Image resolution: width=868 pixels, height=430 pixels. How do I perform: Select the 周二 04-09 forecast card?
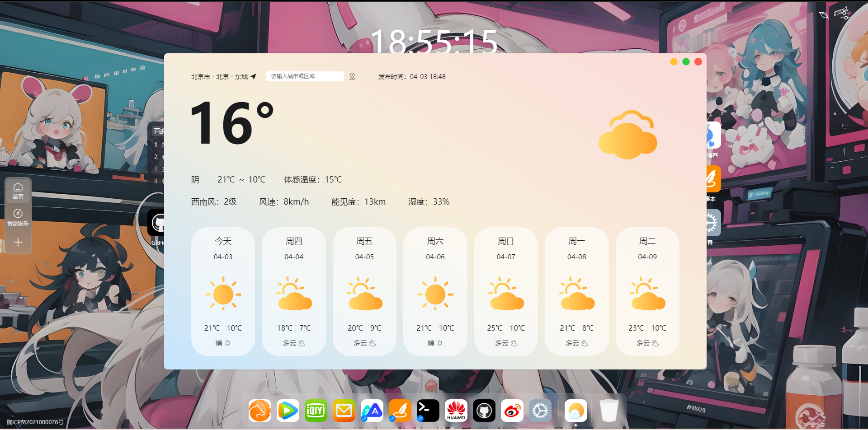click(647, 291)
